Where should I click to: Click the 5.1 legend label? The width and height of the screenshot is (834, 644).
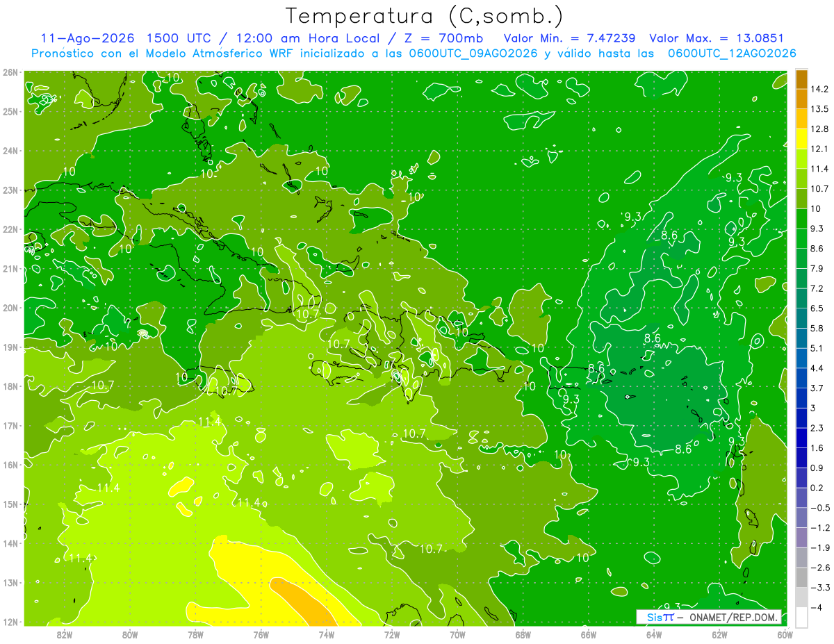coord(818,348)
